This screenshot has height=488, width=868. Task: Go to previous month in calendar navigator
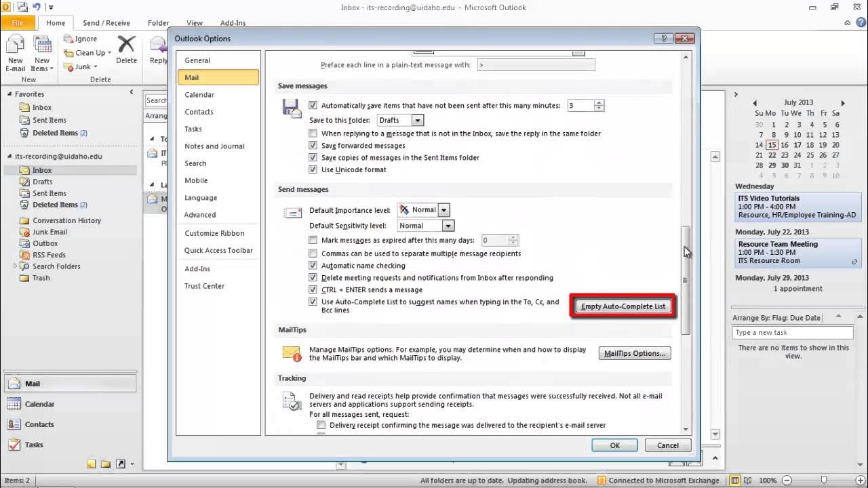(755, 103)
